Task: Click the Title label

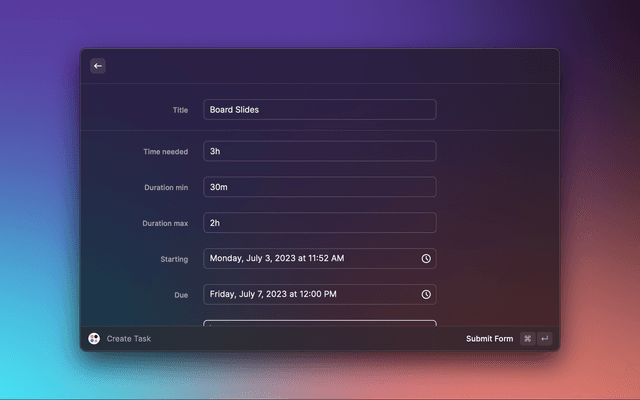Action: [180, 110]
